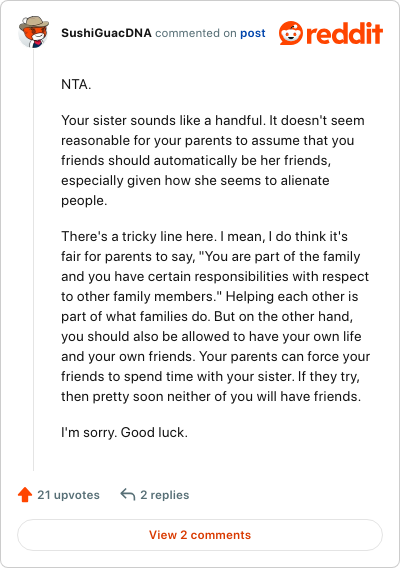Image resolution: width=400 pixels, height=568 pixels.
Task: Click the 'View 2 comments' button
Action: click(x=200, y=535)
